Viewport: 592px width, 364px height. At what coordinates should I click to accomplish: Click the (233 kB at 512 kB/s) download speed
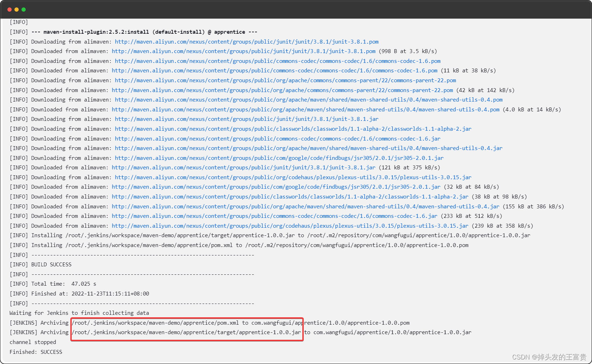471,216
